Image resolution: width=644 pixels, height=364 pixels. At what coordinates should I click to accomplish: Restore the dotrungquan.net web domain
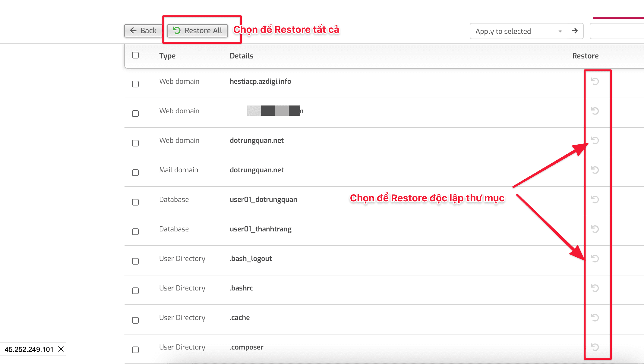point(594,140)
